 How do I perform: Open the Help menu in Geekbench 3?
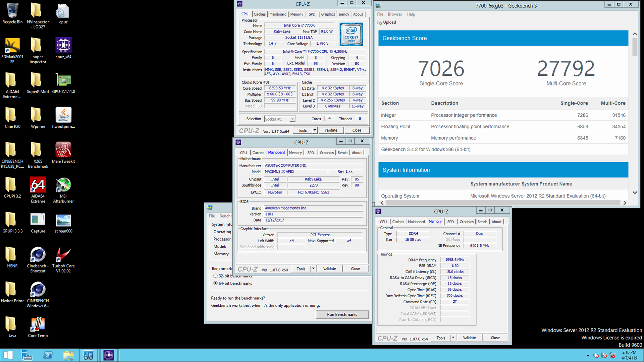coord(411,14)
